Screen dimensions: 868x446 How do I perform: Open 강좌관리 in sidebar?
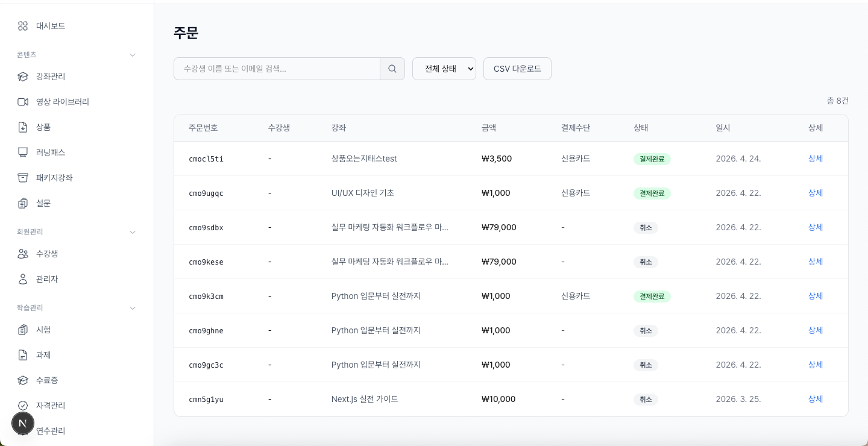77,77
